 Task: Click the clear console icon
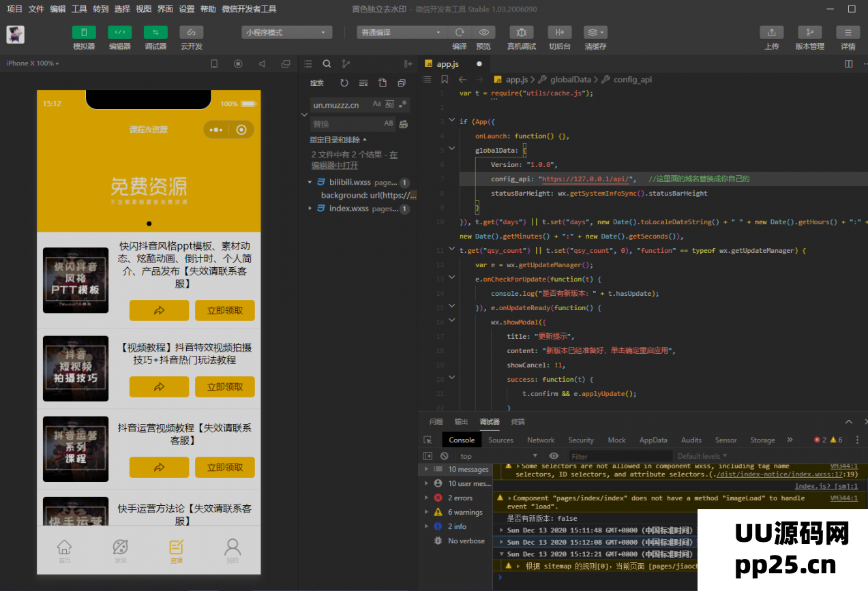[445, 456]
